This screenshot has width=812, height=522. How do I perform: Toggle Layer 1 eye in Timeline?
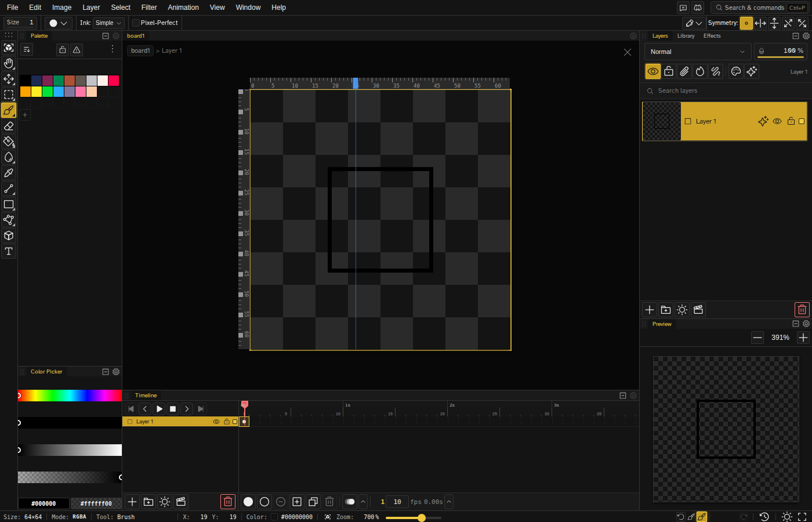(216, 422)
